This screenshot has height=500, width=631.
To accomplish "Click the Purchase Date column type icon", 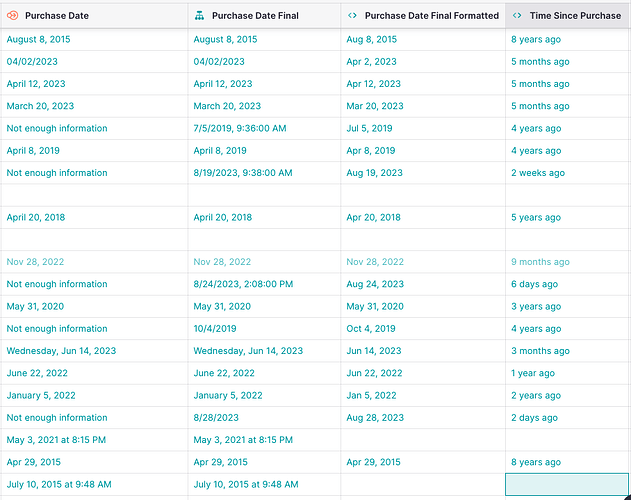I will click(12, 16).
